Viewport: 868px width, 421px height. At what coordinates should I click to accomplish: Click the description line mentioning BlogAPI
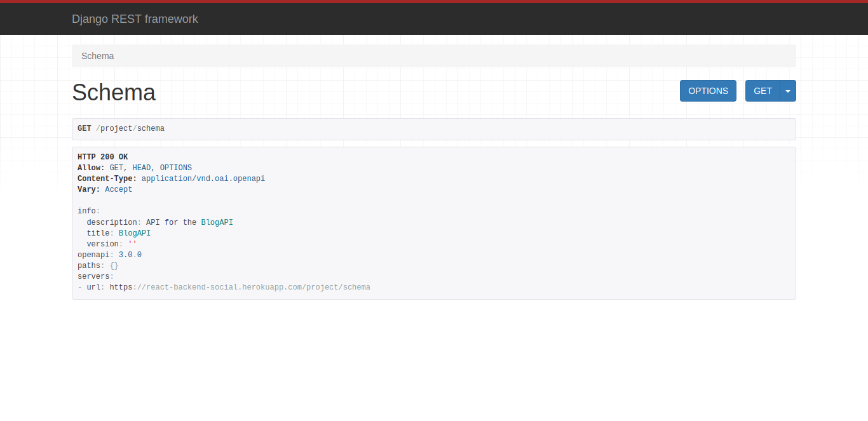point(160,222)
